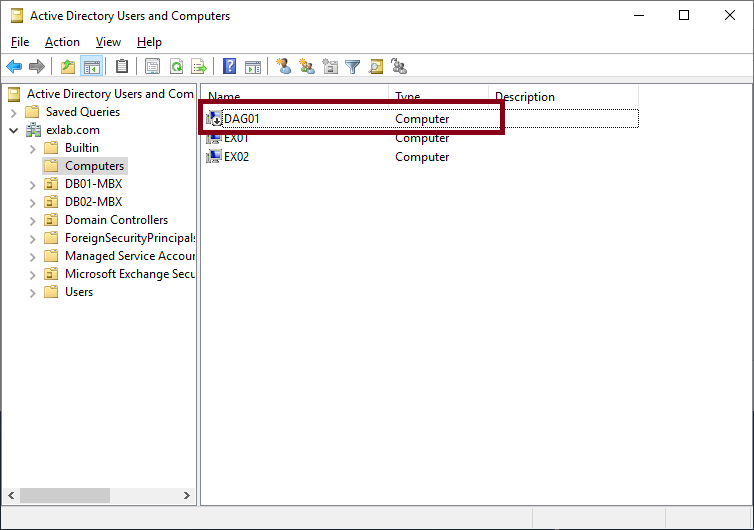The image size is (754, 530).
Task: Toggle Show/Hide Console Tree button
Action: (91, 66)
